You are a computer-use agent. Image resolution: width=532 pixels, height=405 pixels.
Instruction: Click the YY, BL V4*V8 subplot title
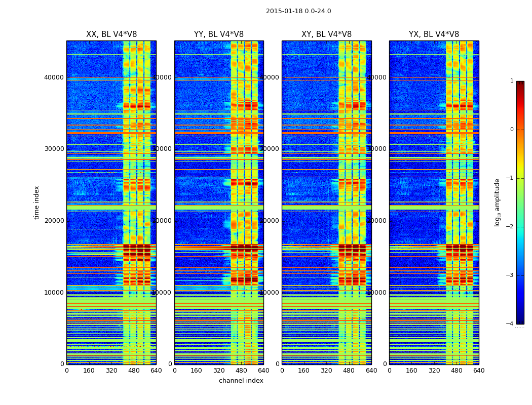(x=219, y=34)
